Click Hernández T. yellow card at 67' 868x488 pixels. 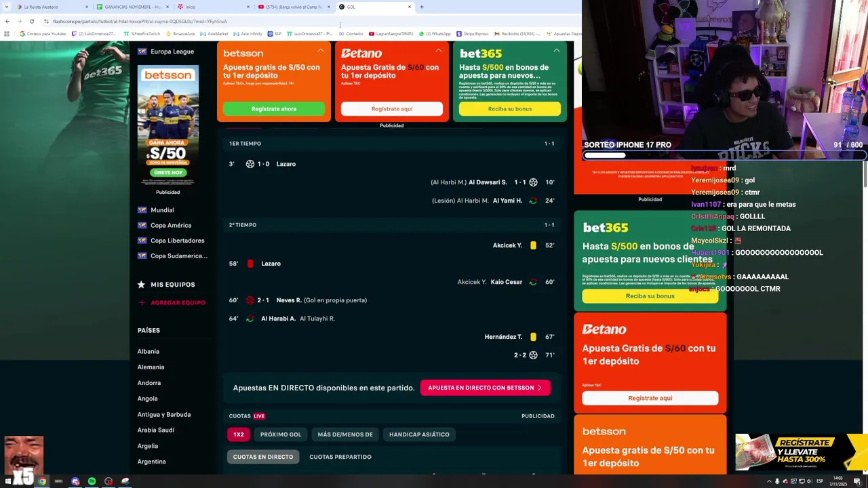click(533, 337)
